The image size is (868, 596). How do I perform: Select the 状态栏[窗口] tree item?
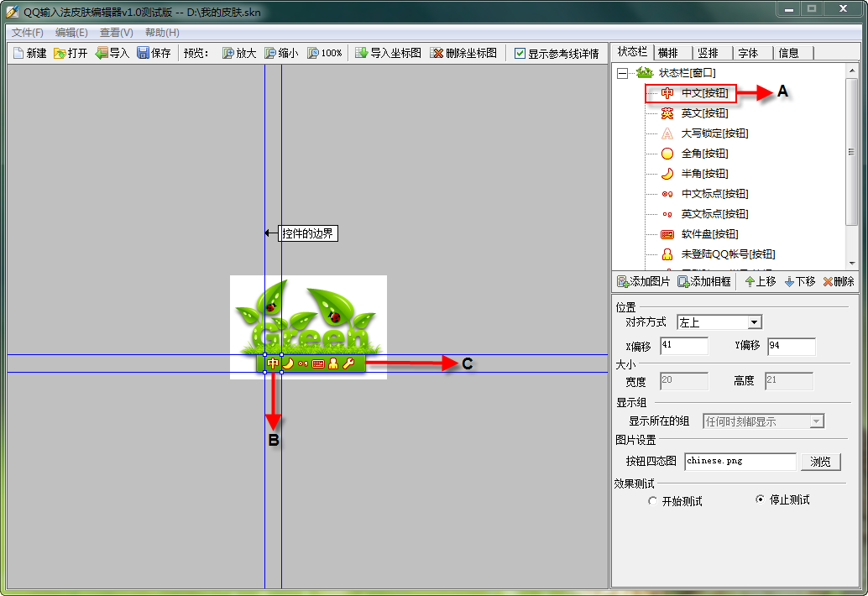[687, 73]
